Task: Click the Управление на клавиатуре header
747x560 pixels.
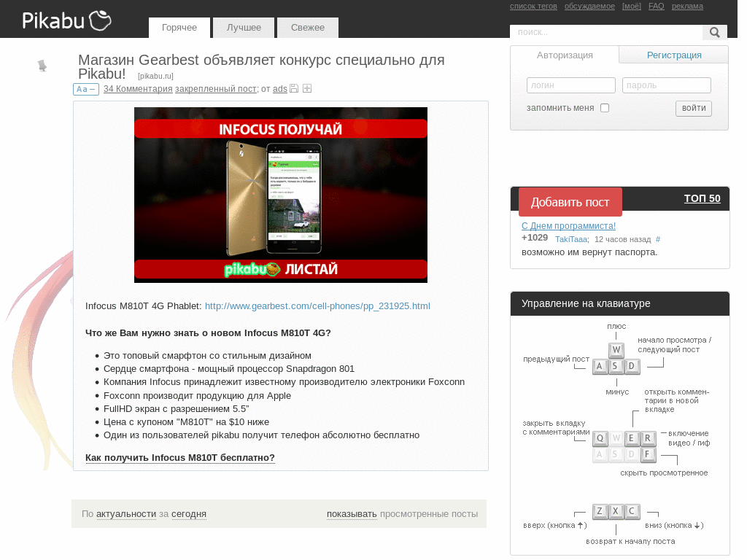Action: 620,304
